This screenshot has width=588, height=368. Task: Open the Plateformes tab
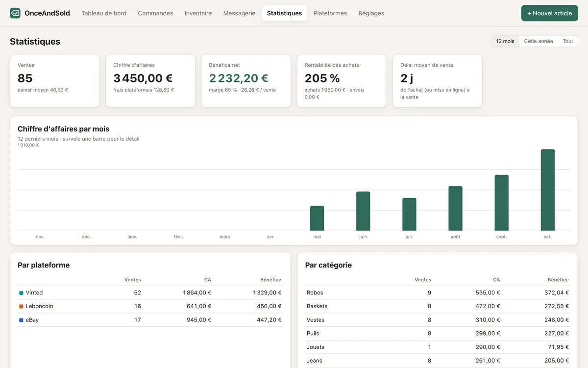(x=330, y=13)
